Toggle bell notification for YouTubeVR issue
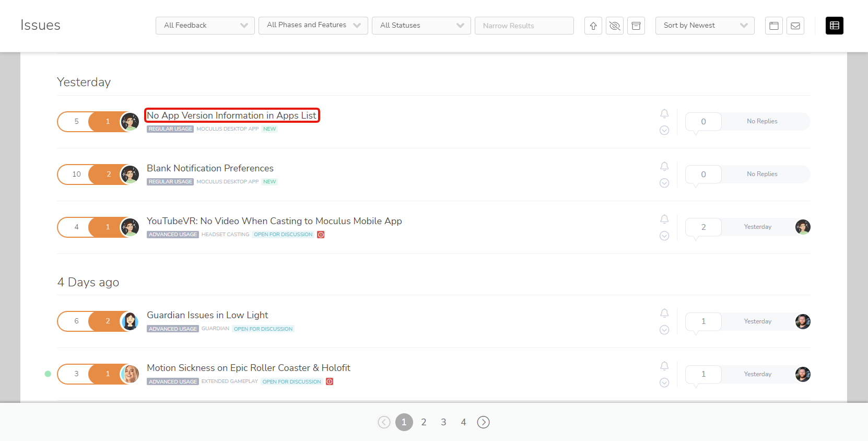This screenshot has width=868, height=441. pos(664,219)
